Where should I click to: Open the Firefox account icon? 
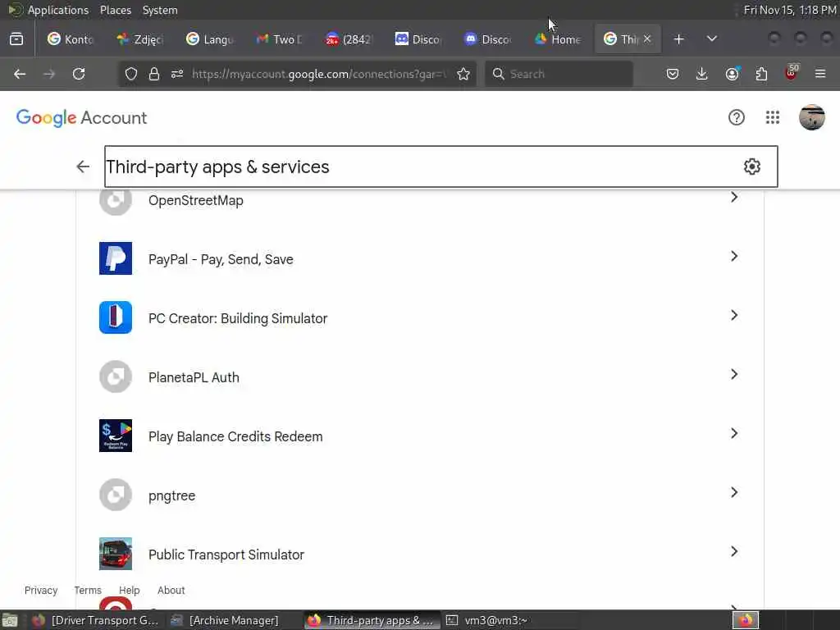(x=733, y=73)
